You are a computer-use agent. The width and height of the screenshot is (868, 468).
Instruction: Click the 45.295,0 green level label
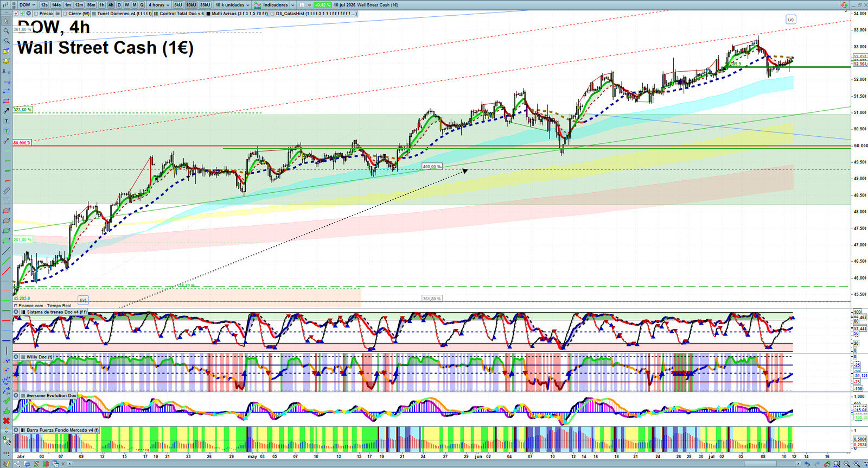point(22,298)
